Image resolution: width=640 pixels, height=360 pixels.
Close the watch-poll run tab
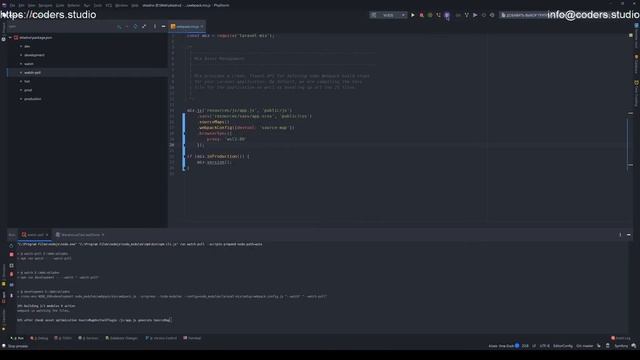[x=47, y=235]
